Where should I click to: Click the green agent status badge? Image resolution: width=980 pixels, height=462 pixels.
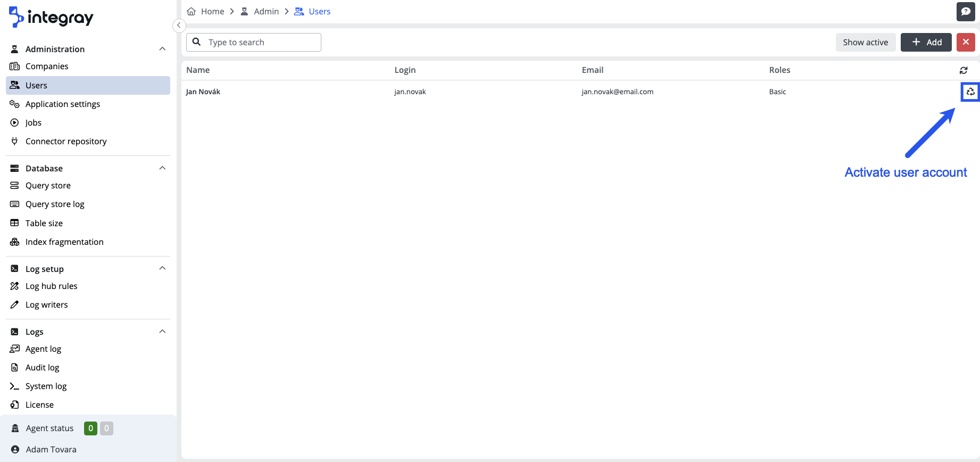pos(90,428)
